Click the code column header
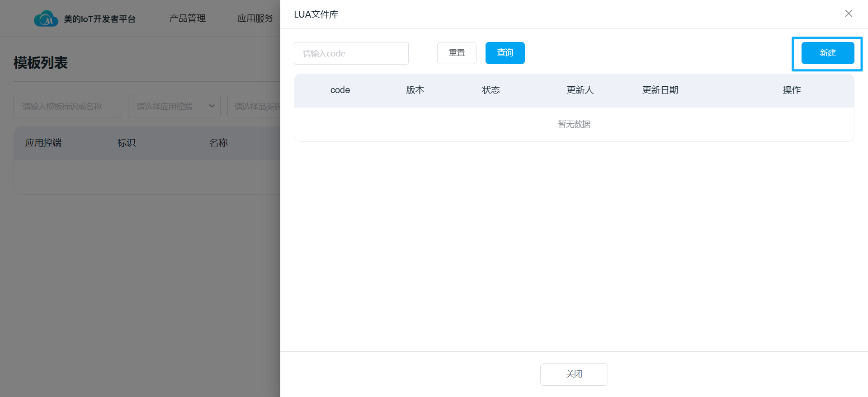This screenshot has width=868, height=397. point(340,90)
